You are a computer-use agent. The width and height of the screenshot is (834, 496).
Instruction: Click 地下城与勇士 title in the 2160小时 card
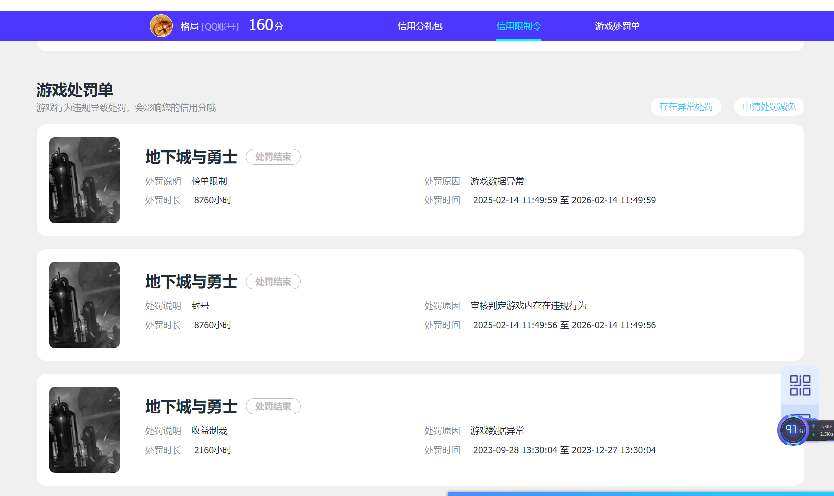click(191, 407)
